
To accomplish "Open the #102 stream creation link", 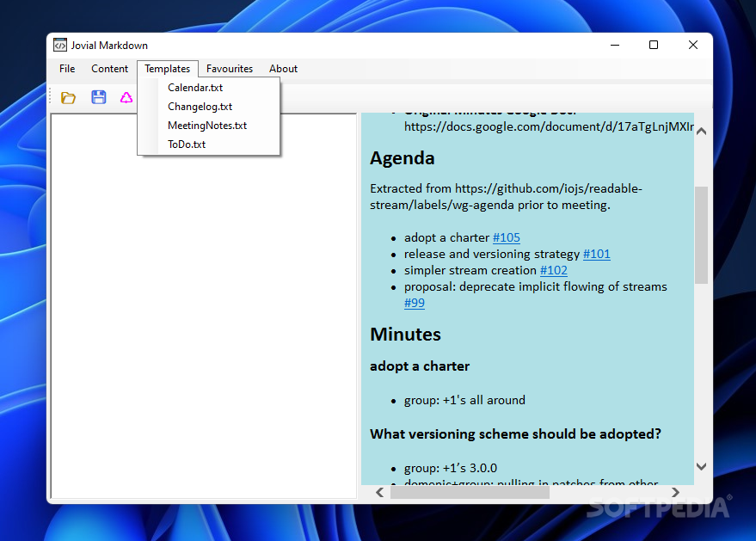I will (x=554, y=270).
